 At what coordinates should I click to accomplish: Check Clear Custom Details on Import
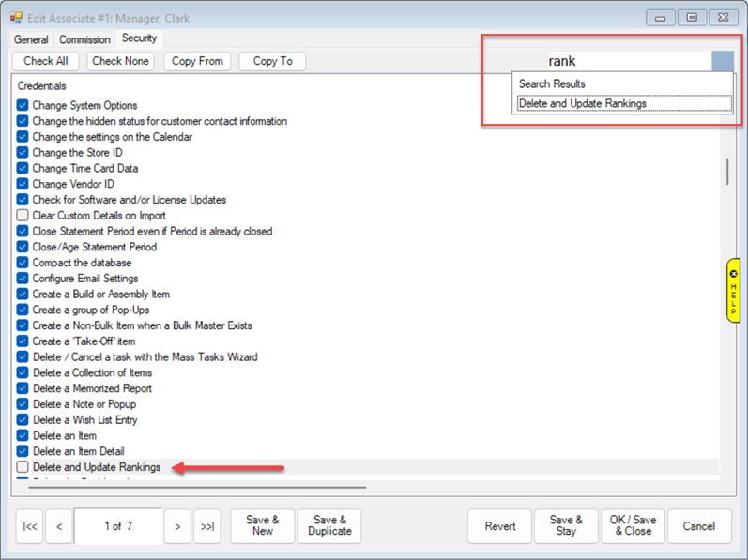(23, 216)
